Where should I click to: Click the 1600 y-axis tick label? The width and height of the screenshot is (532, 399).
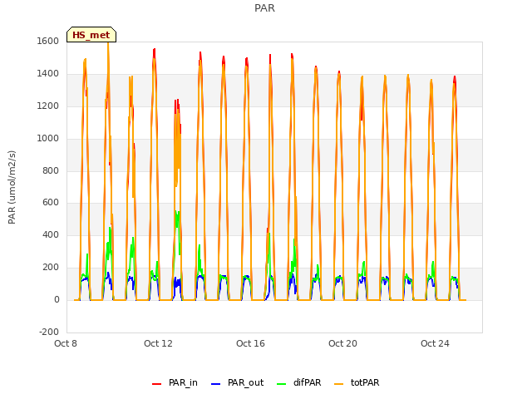coord(48,41)
